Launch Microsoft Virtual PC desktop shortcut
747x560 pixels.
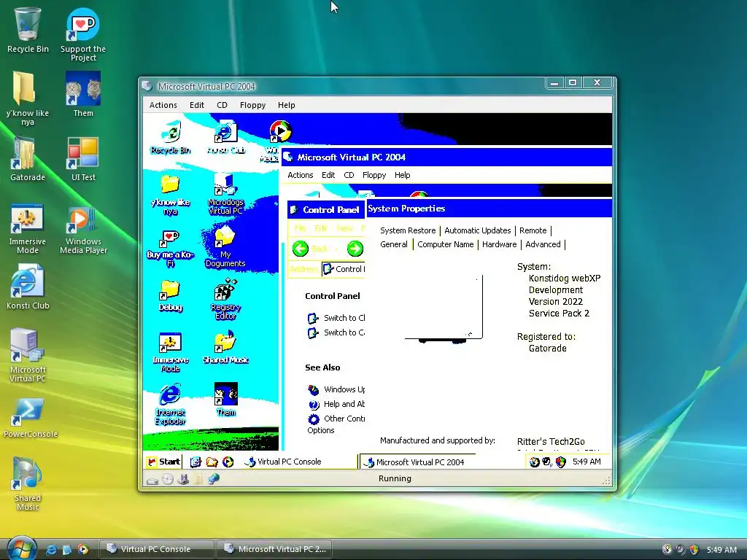[28, 355]
